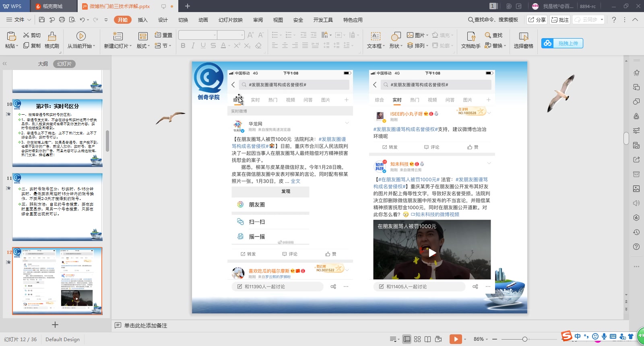This screenshot has height=346, width=644.
Task: Open the Slide Show (幻灯片放映) tab
Action: [x=231, y=20]
